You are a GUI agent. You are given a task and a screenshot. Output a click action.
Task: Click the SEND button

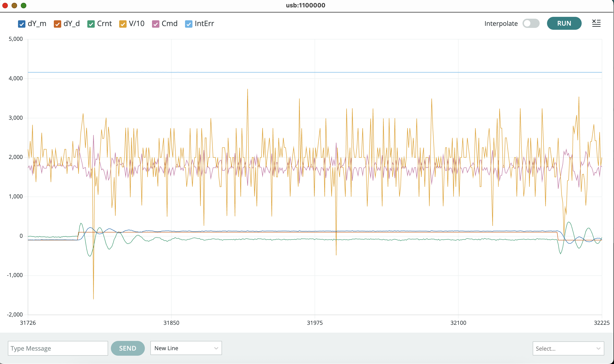128,348
